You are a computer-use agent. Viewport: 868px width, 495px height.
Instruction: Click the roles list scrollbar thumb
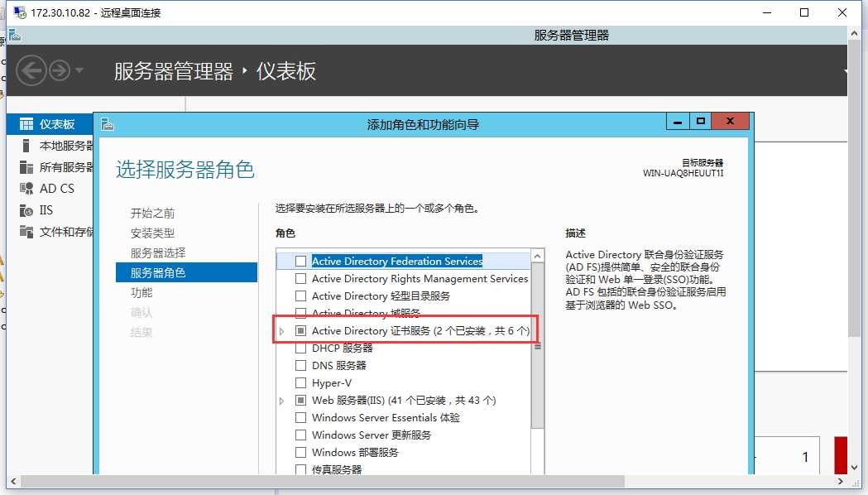537,346
